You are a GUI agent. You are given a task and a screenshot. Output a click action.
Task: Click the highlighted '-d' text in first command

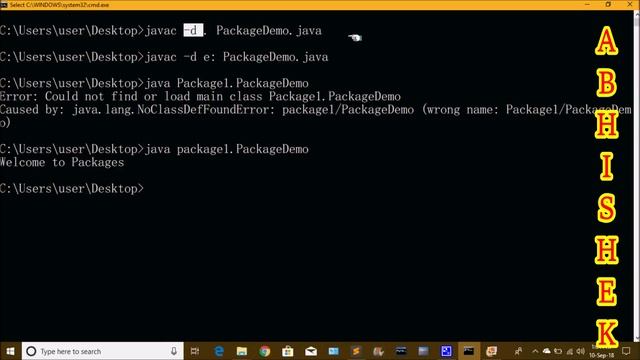pyautogui.click(x=193, y=30)
